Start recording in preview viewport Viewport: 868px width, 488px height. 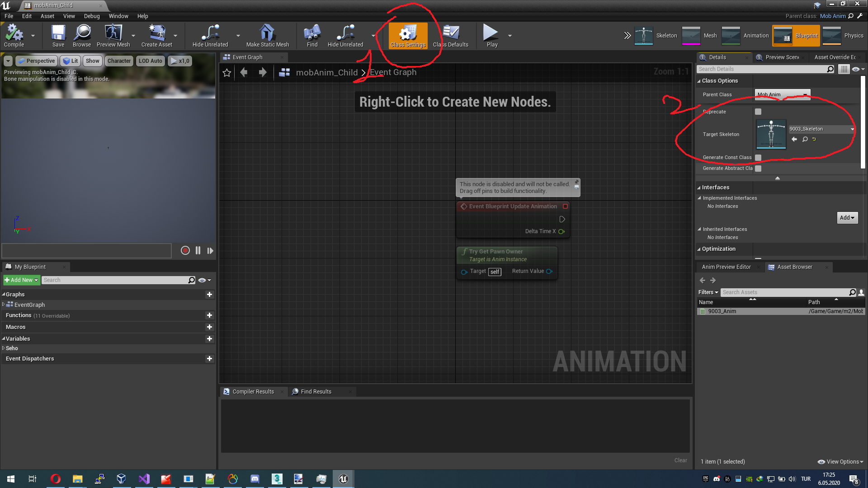point(185,250)
